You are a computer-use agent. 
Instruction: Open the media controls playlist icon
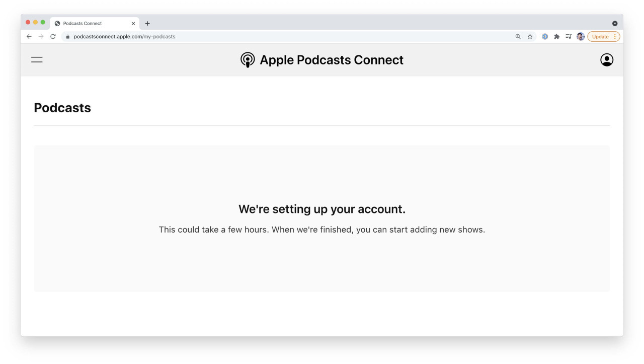pos(569,37)
